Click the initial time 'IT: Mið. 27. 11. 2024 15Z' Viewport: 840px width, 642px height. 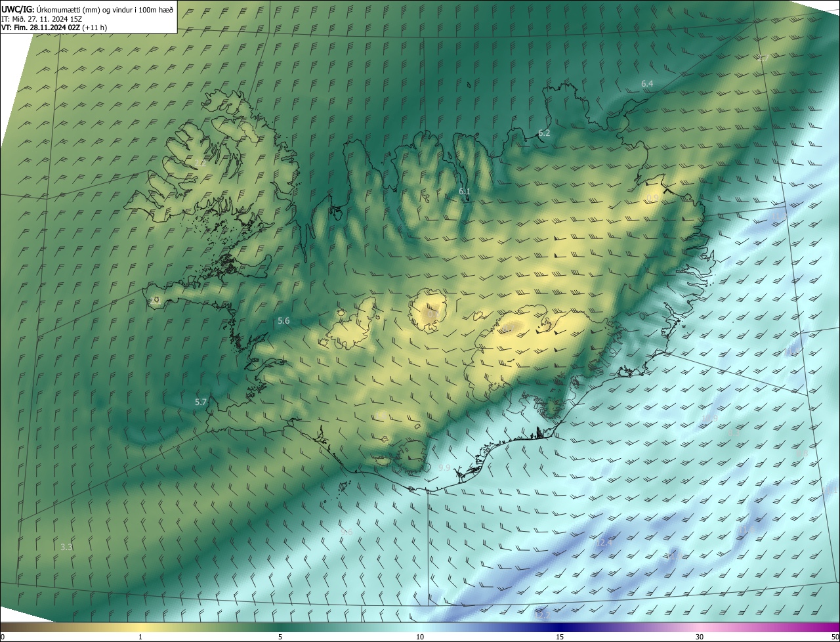pos(43,18)
